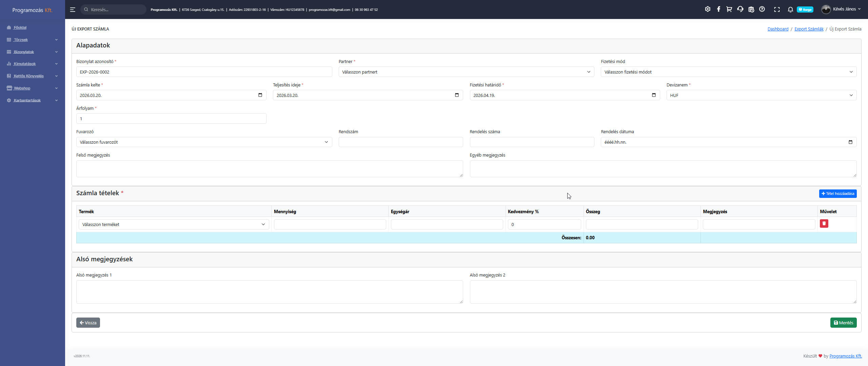Click the Rendszám input field
Screen dimensions: 868x366
coord(400,142)
